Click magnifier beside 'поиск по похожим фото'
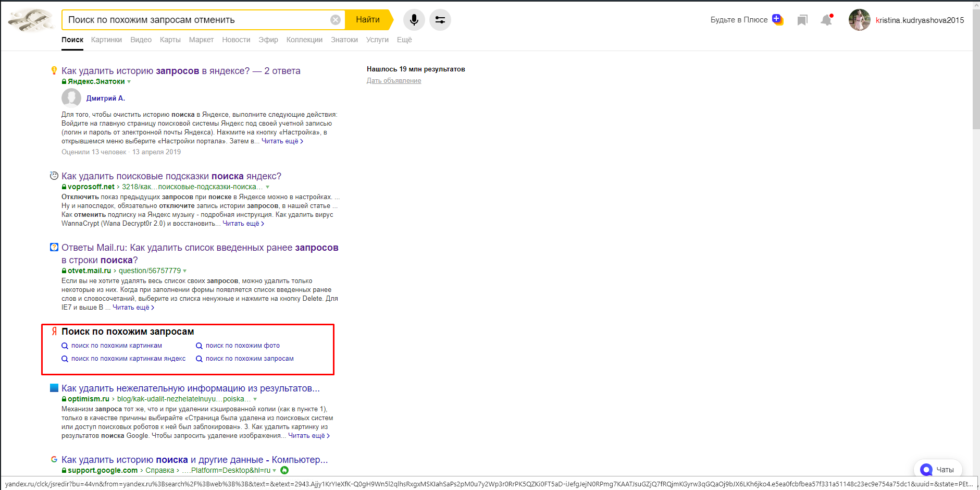 coord(199,346)
